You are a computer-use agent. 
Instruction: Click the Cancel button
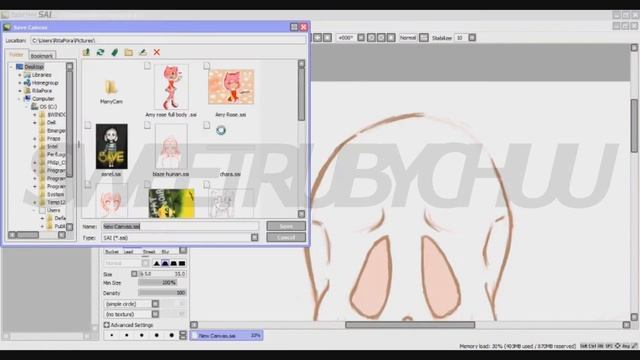click(286, 237)
